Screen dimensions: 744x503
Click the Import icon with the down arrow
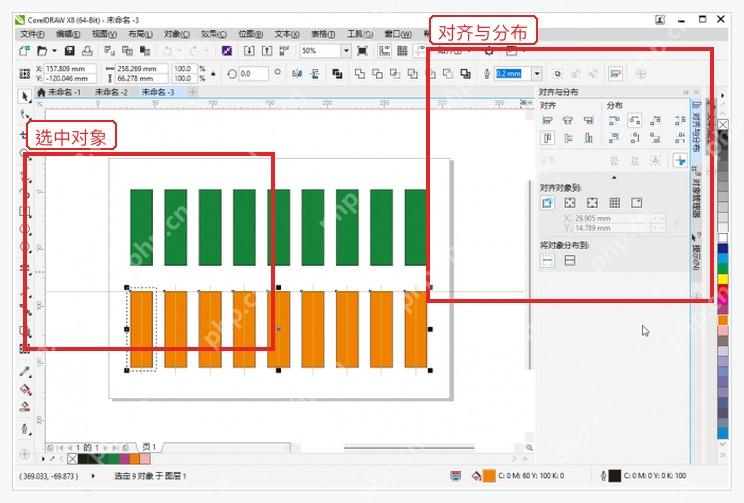[x=249, y=50]
